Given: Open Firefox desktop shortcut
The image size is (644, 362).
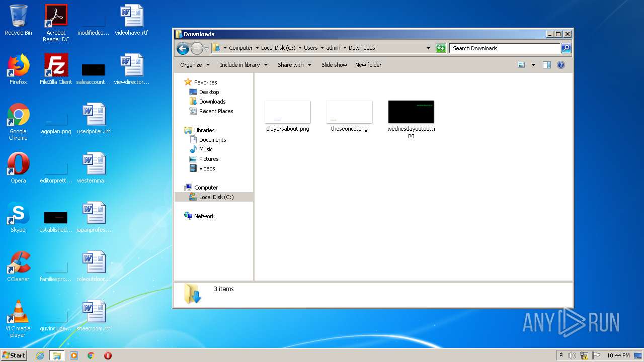Looking at the screenshot, I should tap(18, 70).
